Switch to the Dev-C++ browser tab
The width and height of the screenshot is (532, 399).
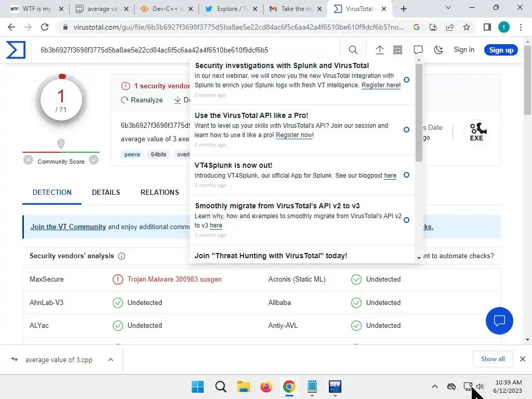[166, 9]
